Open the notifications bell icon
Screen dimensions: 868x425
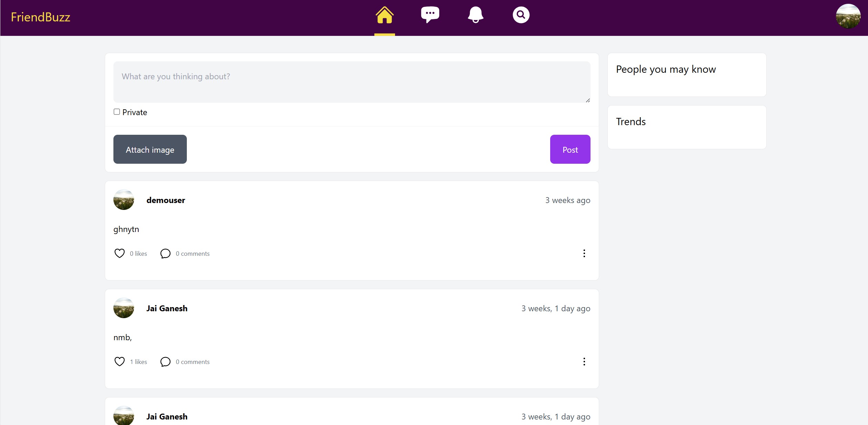(475, 15)
